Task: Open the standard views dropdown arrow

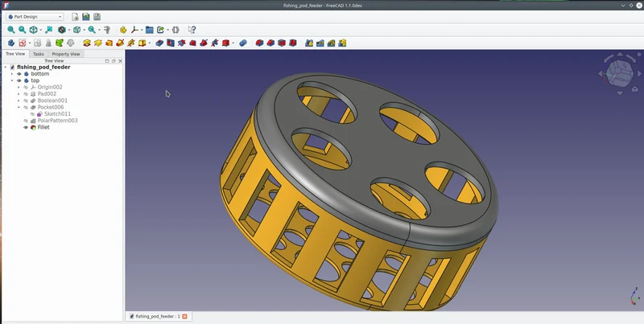Action: click(41, 30)
